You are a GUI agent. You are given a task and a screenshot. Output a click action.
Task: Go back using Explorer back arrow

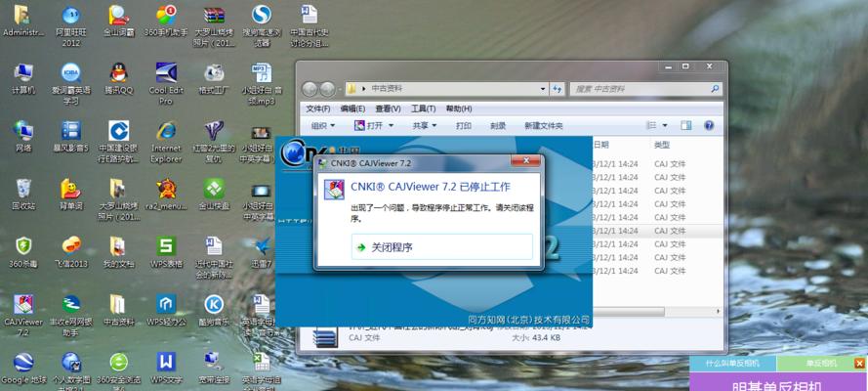(310, 89)
